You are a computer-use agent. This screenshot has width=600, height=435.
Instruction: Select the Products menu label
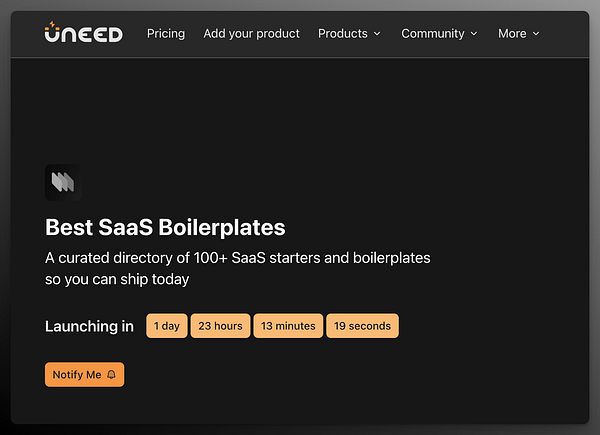[343, 33]
